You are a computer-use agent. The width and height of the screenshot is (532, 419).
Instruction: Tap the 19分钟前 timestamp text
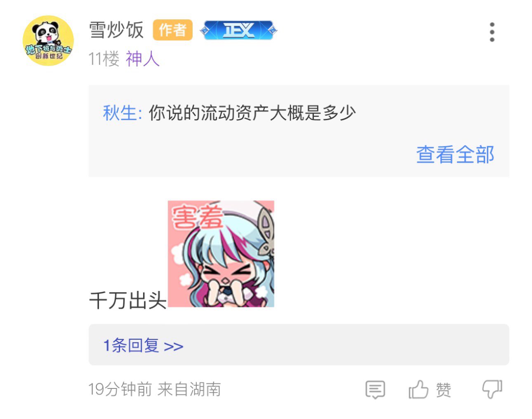click(120, 389)
